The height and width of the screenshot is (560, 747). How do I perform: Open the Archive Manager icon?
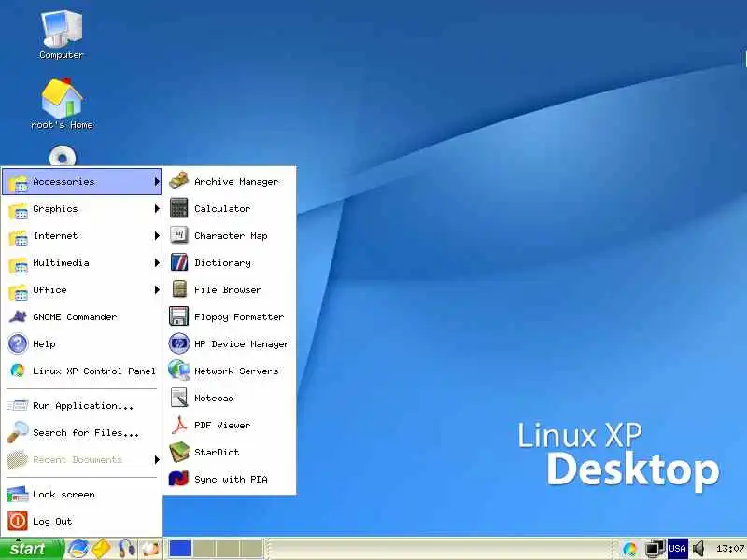(179, 181)
